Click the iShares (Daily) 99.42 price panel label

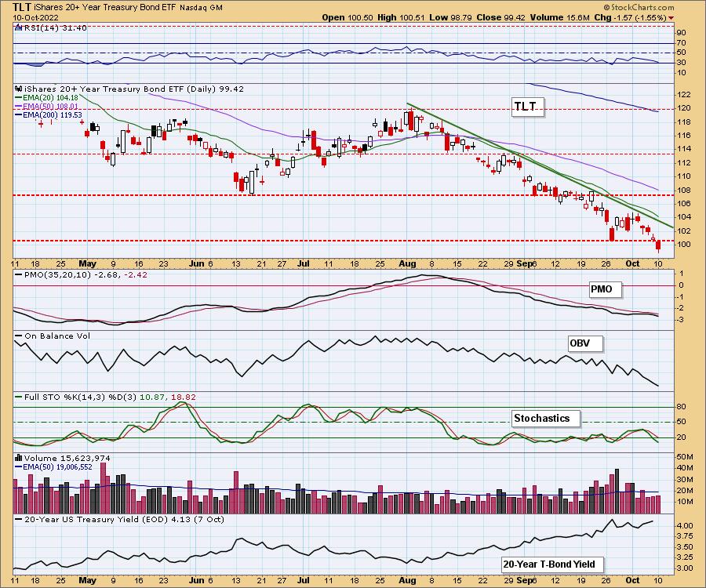pos(134,89)
